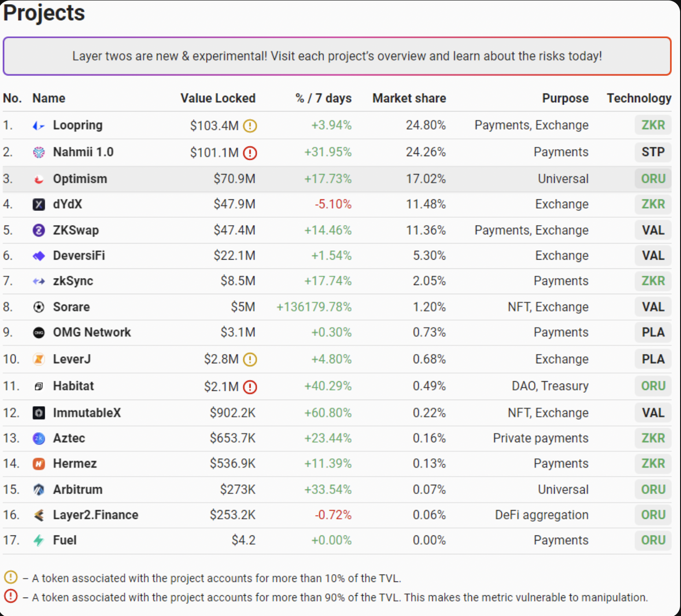Viewport: 681px width, 616px height.
Task: Click the $902.2K value for ImmutableX
Action: 232,413
